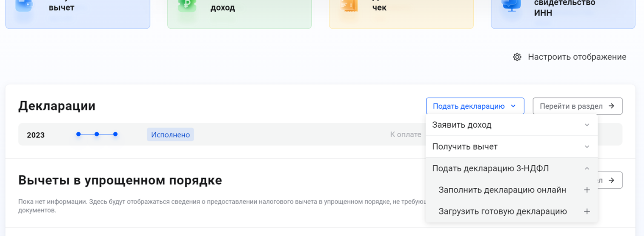
Task: Open the Подать декларацию dropdown button
Action: coord(475,106)
